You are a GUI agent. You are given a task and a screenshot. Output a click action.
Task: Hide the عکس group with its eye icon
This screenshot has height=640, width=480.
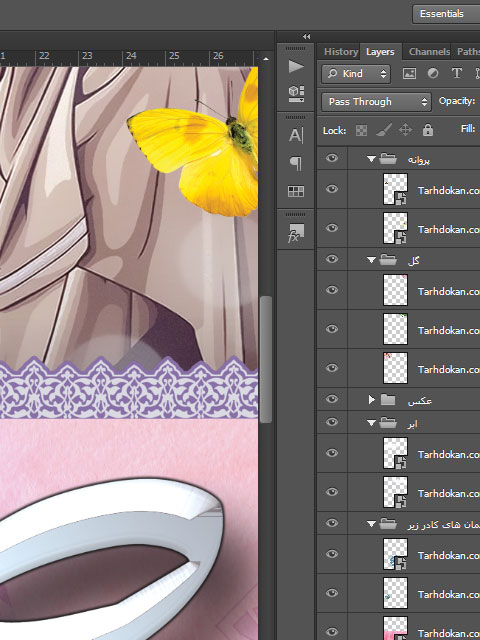pos(332,399)
